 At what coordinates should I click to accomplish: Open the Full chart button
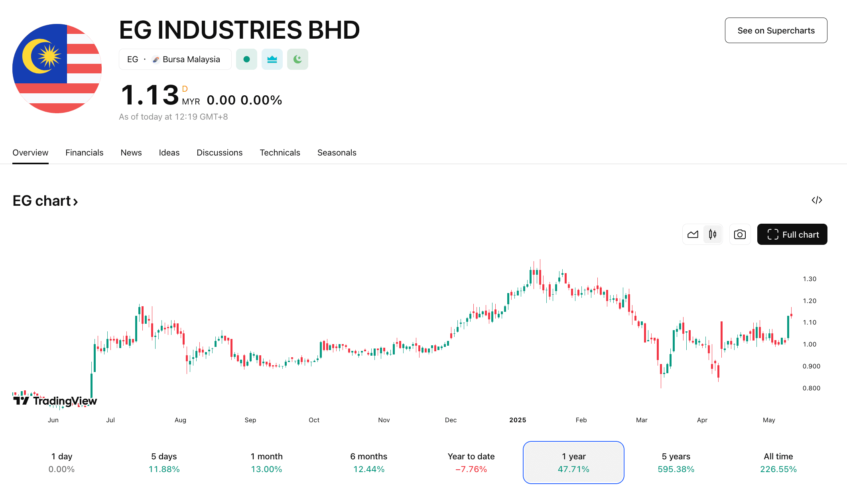tap(792, 234)
